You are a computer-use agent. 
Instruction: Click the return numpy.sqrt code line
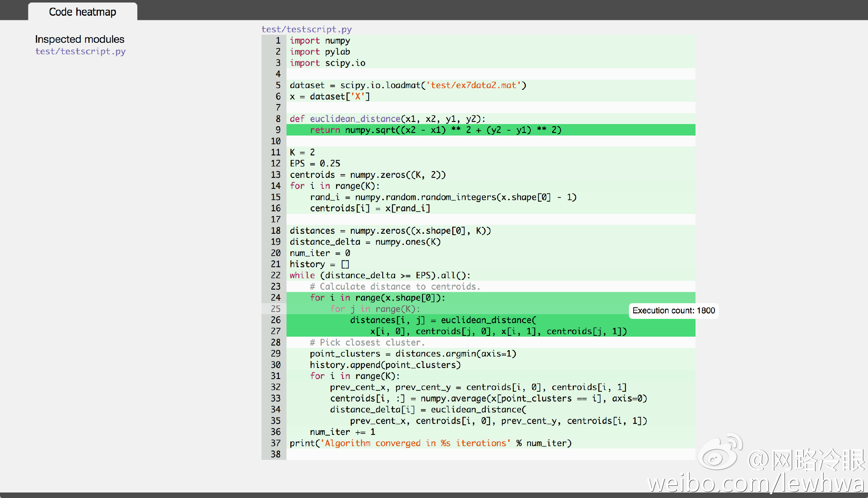435,130
